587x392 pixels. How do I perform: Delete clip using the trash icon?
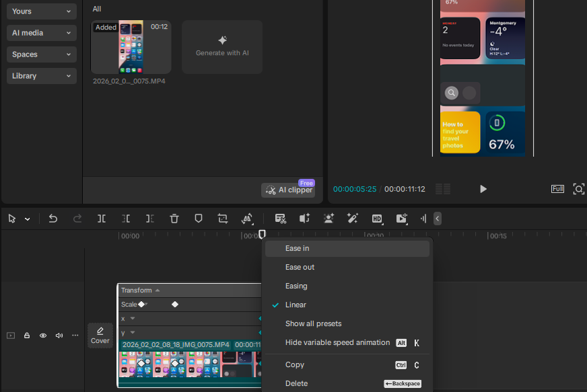pos(174,219)
